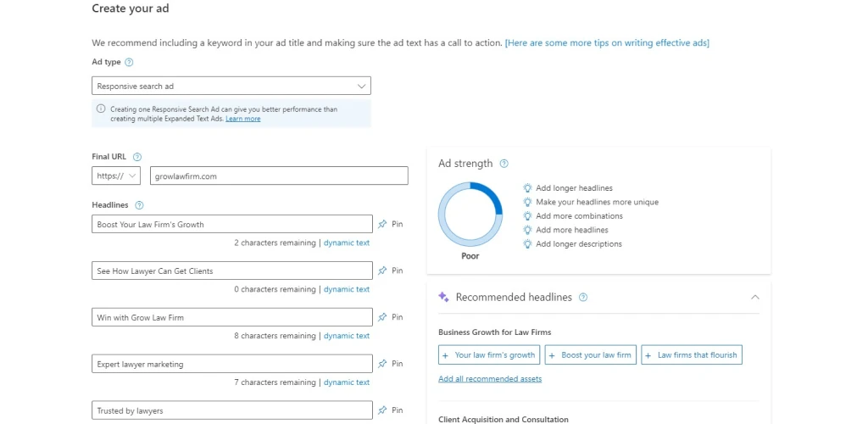Click lightbulb icon for 'Add longer descriptions'
The image size is (868, 424).
(527, 244)
